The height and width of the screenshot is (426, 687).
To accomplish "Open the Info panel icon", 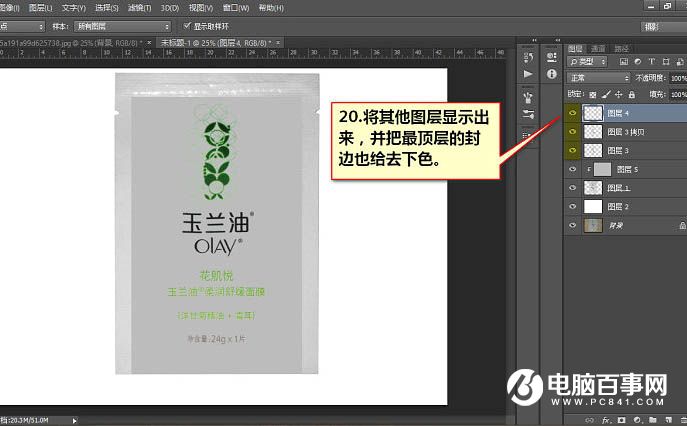I will coord(552,74).
